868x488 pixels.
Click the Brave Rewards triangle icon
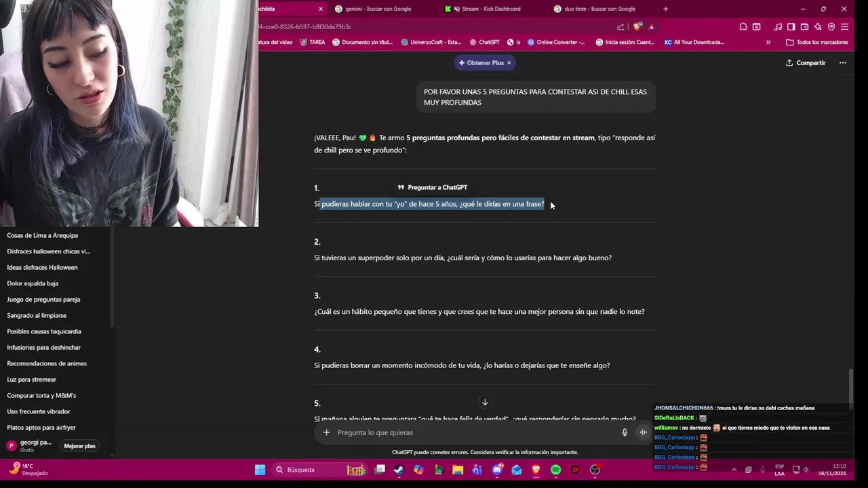(651, 27)
